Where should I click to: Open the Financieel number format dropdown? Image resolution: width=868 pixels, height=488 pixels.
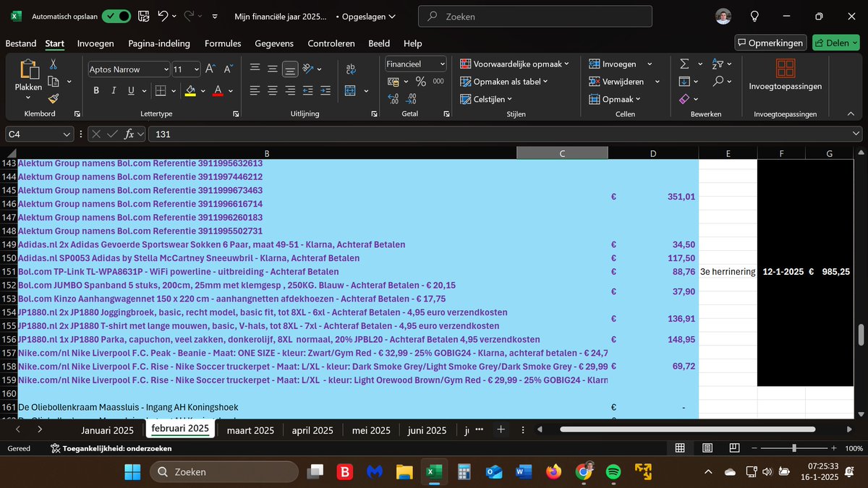(x=442, y=64)
